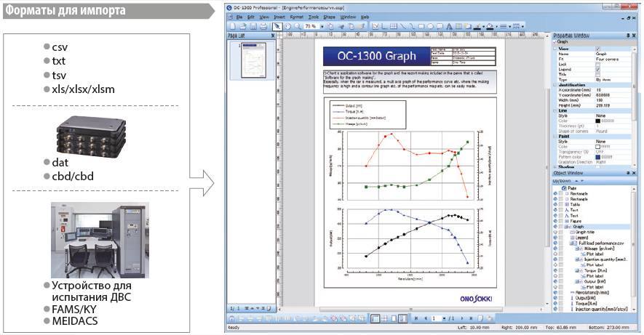Screen dimensions: 644x335
Task: Open the zoom percentage dropdown
Action: click(322, 27)
